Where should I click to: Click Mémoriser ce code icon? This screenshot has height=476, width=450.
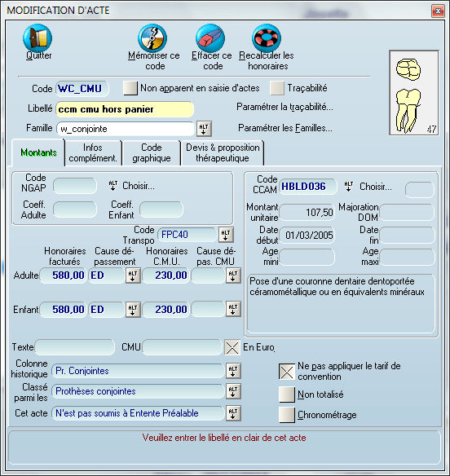coord(152,38)
